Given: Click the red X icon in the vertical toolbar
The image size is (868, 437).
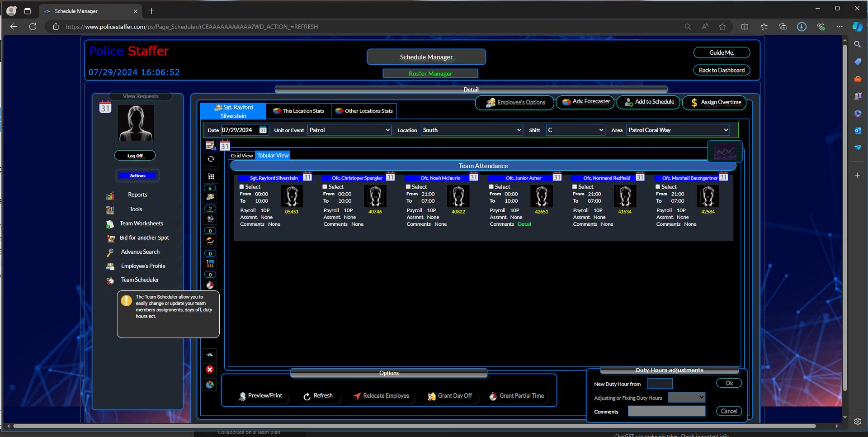Looking at the screenshot, I should pos(210,370).
